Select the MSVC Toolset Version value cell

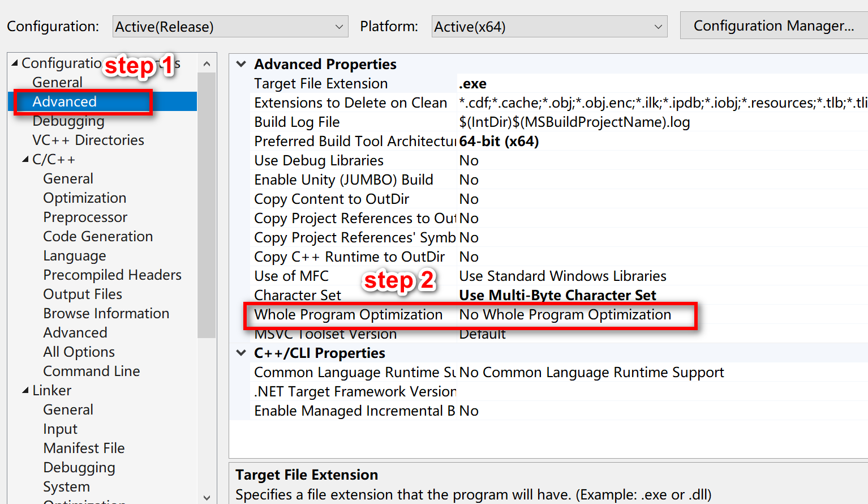[x=483, y=334]
